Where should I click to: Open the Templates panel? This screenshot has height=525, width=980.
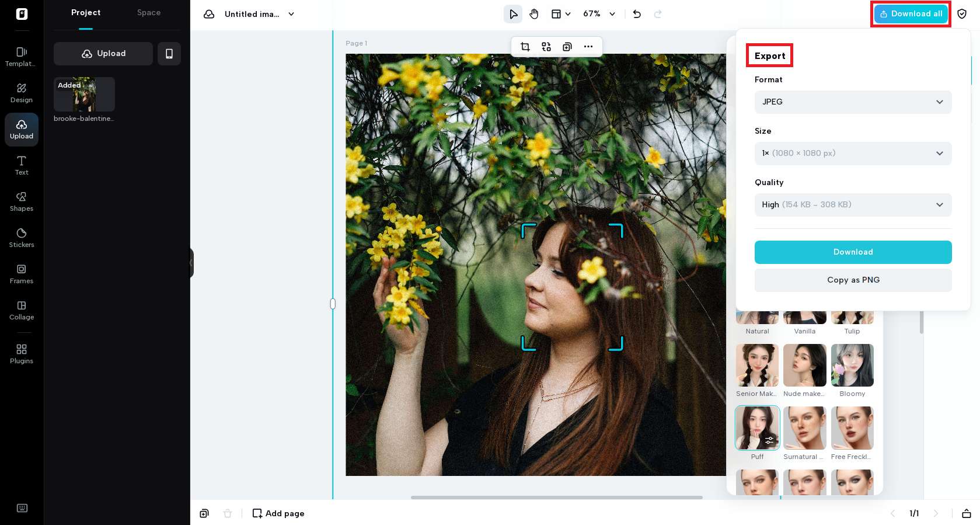22,57
